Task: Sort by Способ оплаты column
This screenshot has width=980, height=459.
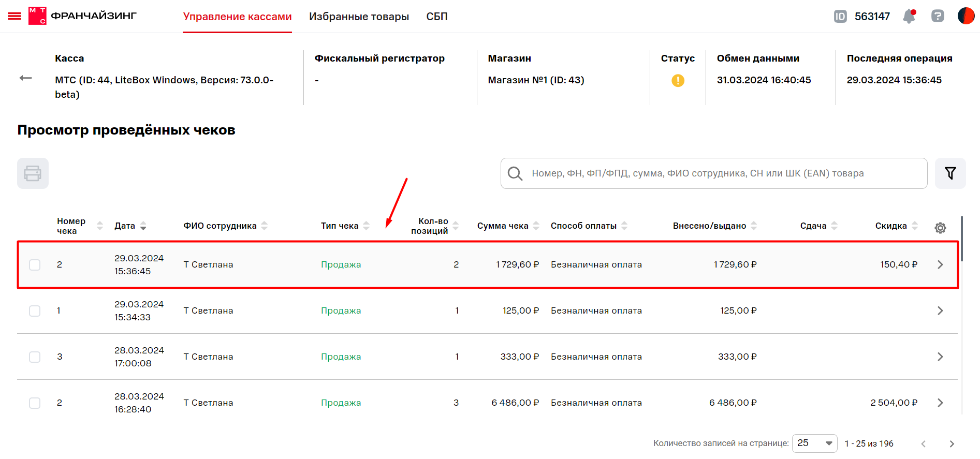Action: pyautogui.click(x=624, y=226)
